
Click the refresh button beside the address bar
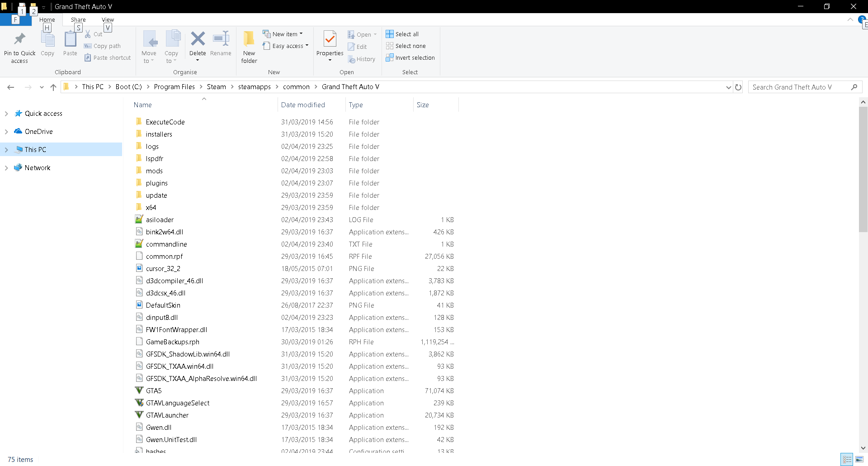pos(738,87)
